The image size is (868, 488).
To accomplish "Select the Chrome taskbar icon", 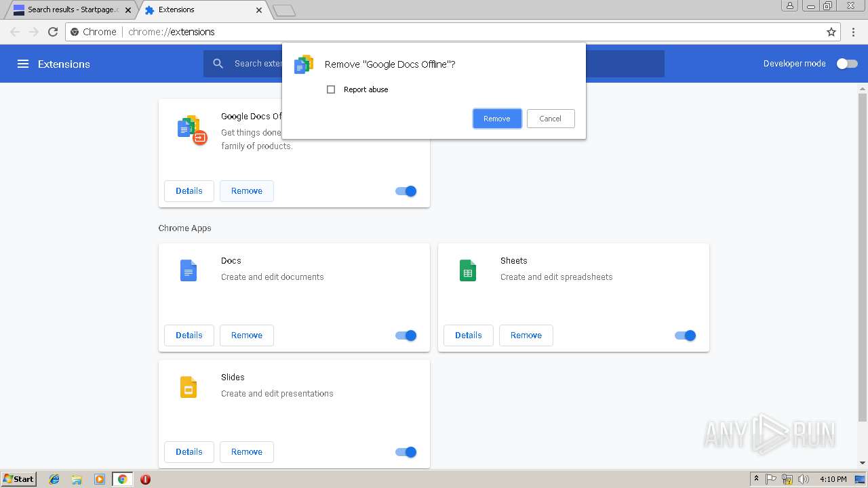I will pyautogui.click(x=122, y=479).
